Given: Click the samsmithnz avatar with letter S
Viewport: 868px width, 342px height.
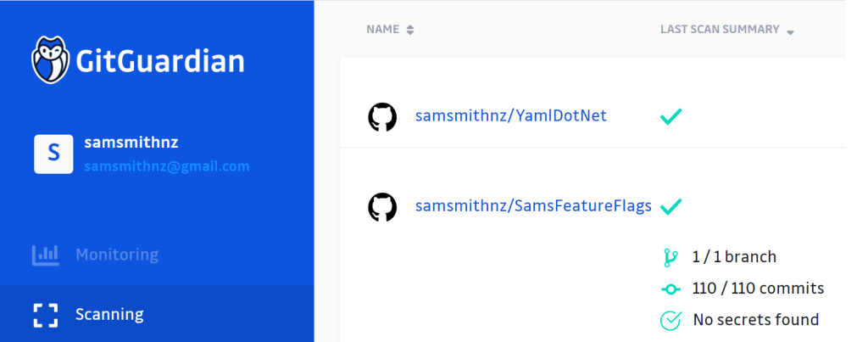Looking at the screenshot, I should 53,154.
